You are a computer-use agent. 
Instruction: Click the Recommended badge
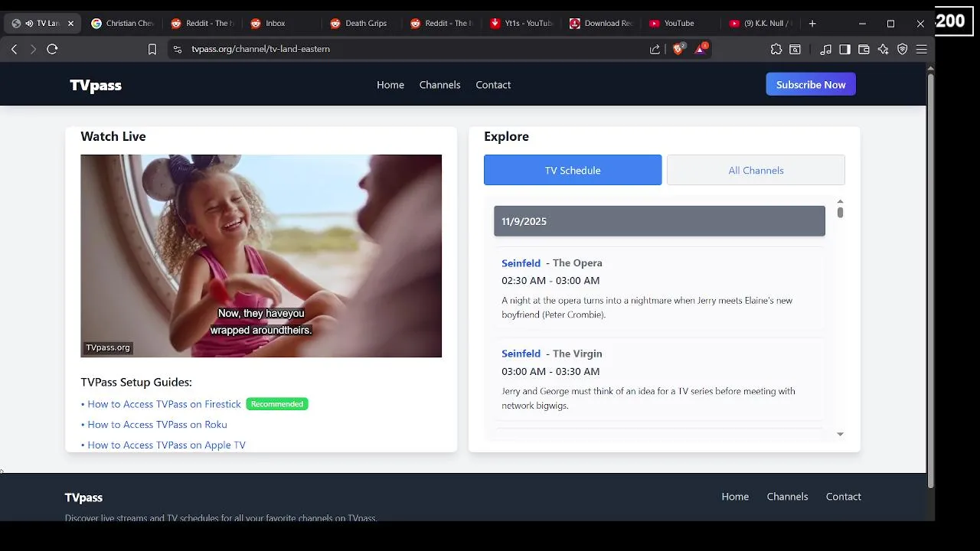(277, 404)
